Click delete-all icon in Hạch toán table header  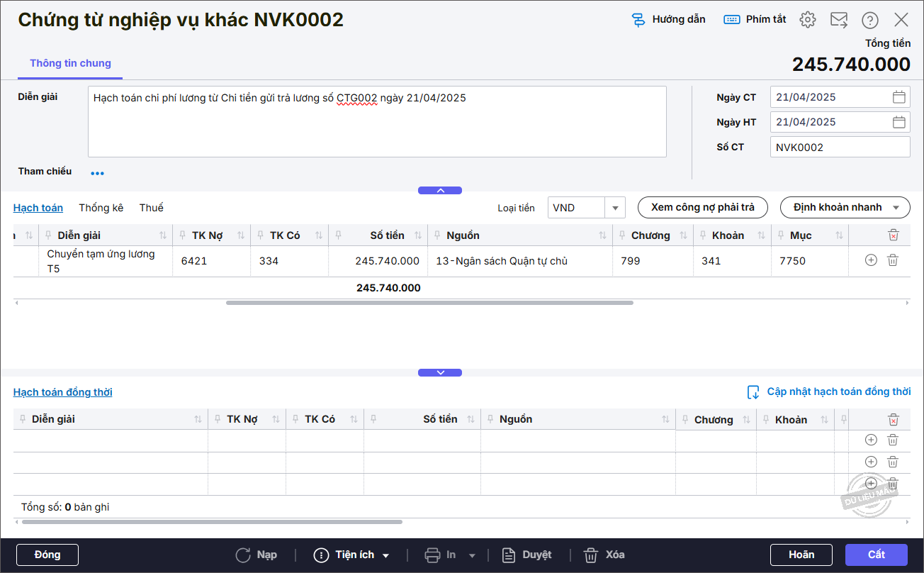coord(893,235)
